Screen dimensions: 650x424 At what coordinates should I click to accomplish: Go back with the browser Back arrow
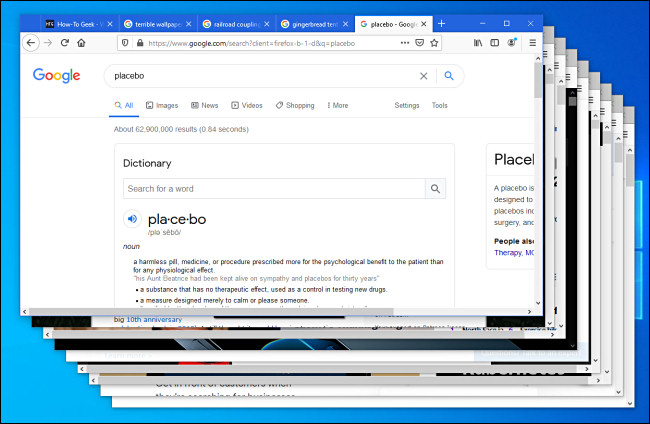coord(31,43)
